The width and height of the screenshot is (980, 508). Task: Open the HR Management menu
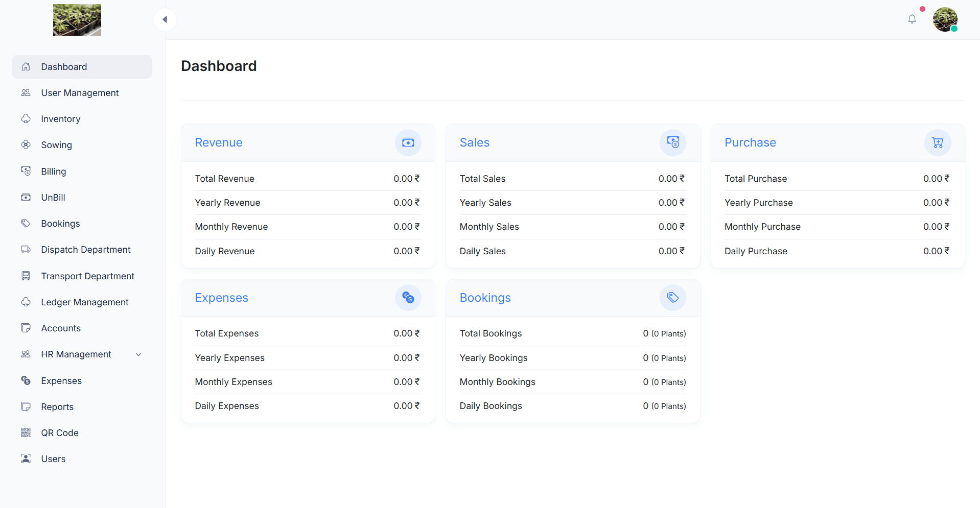pyautogui.click(x=76, y=355)
